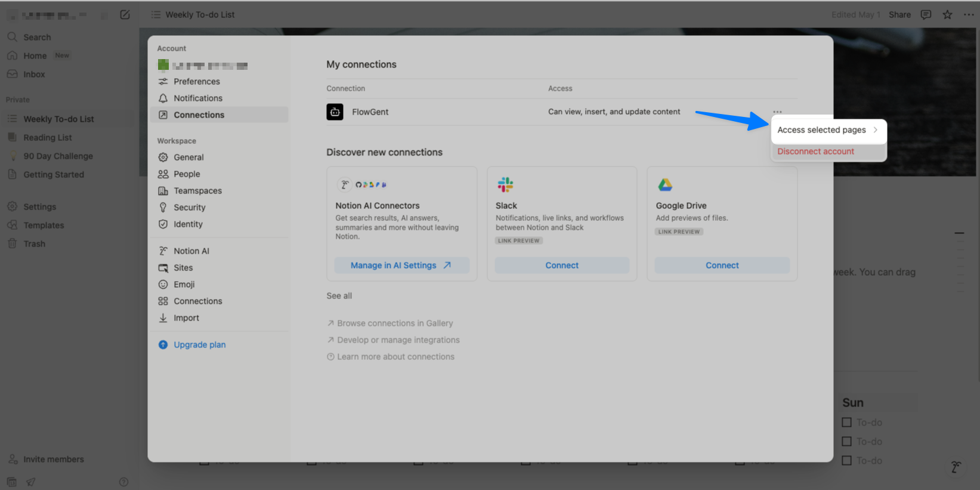Open workspace Connections settings
The width and height of the screenshot is (980, 490).
(x=197, y=301)
